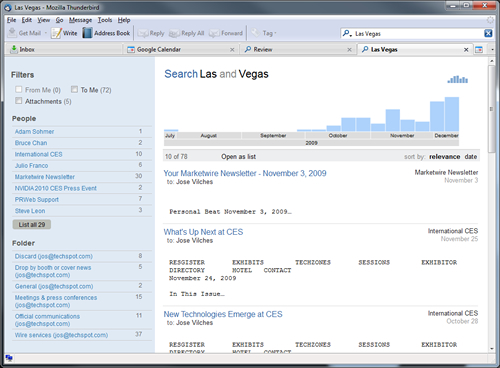Sort results by date
Screen dimensions: 500x368
471,156
